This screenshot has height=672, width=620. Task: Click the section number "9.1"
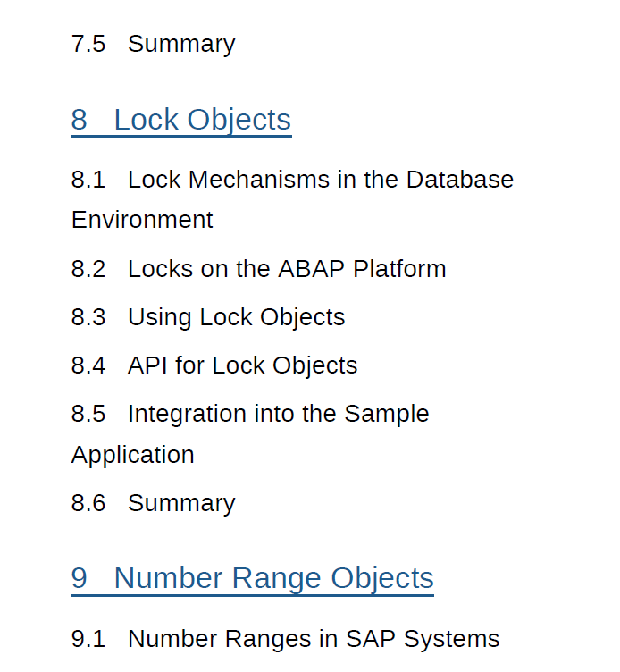coord(88,639)
